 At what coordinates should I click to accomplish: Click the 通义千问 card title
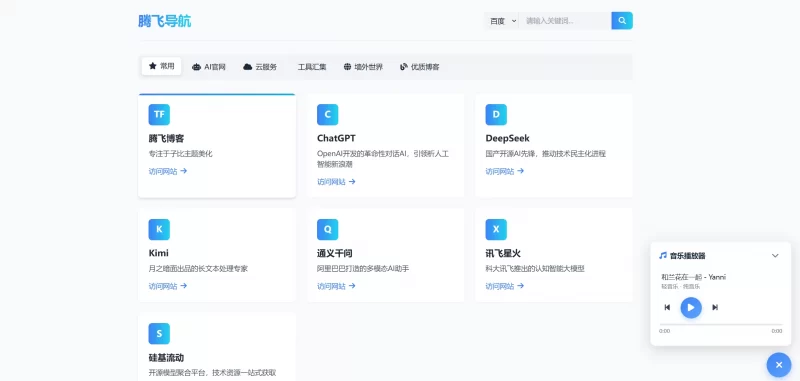coord(335,253)
